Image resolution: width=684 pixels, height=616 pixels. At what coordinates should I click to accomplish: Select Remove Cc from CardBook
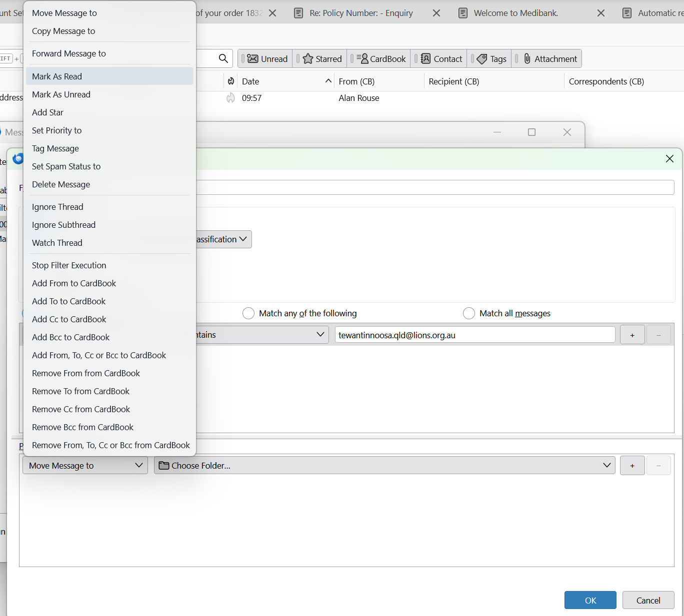(x=109, y=409)
